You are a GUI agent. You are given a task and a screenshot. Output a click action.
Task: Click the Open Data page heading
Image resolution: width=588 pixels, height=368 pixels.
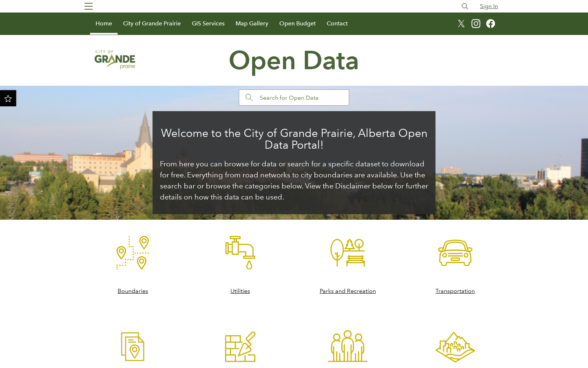pos(294,61)
